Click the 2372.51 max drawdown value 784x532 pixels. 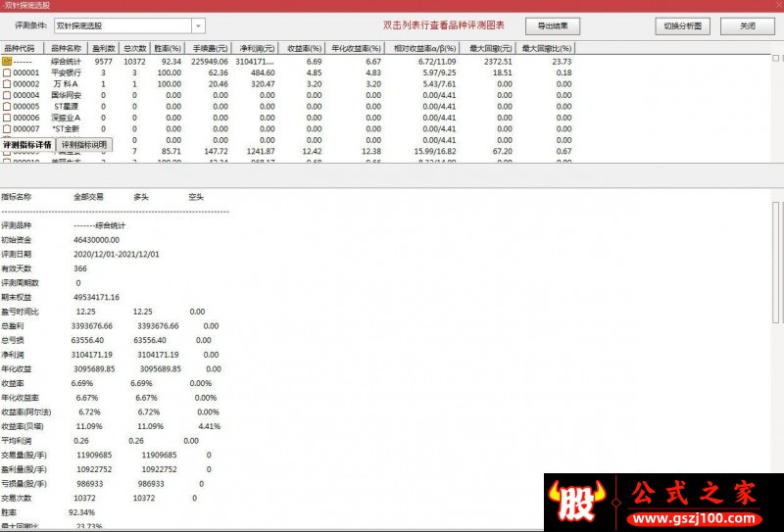498,62
